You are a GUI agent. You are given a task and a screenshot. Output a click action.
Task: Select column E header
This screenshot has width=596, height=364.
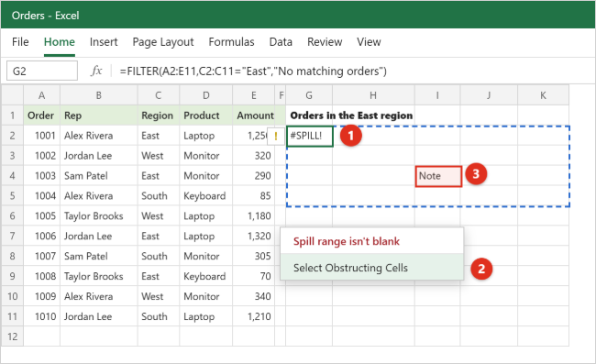coord(253,95)
